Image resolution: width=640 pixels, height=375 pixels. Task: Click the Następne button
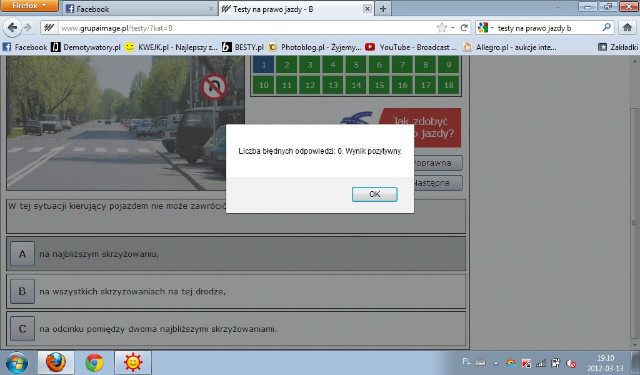tap(438, 183)
